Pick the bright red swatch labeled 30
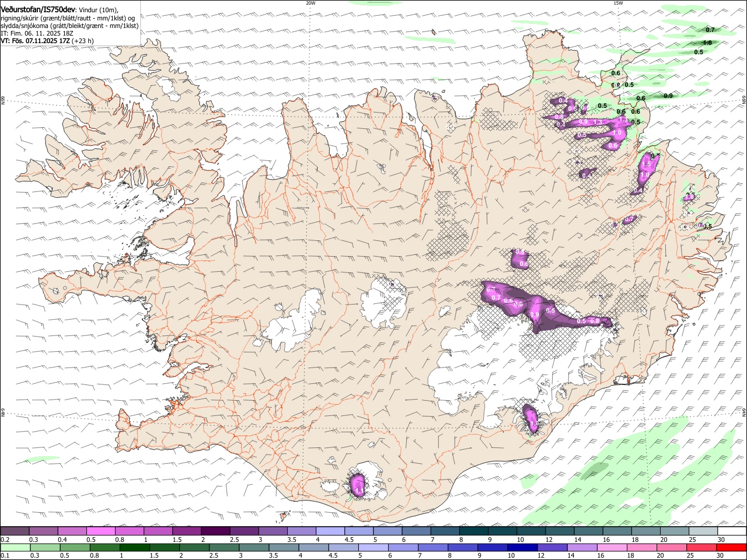 point(731,547)
